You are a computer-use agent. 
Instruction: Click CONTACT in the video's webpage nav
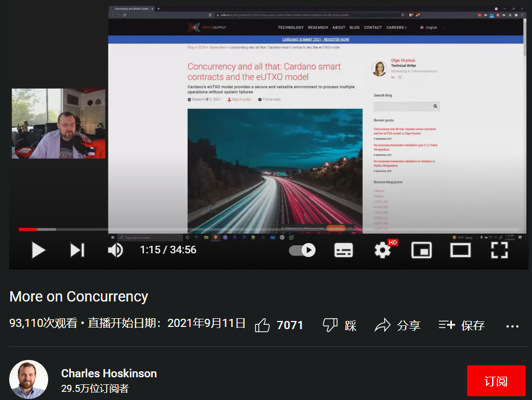point(373,28)
